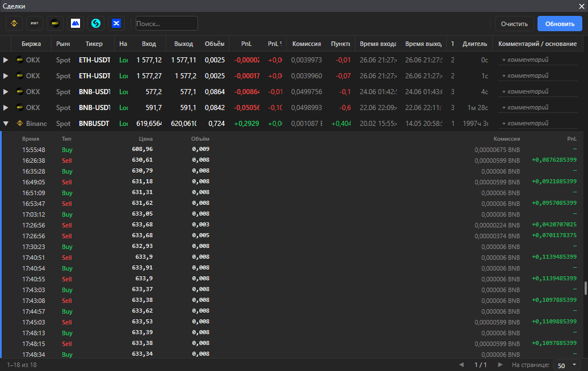Filter trades by Bybit exchange icon
The height and width of the screenshot is (371, 588).
35,24
